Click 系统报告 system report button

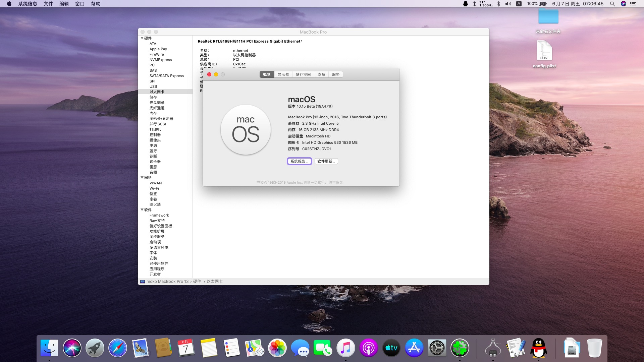300,161
